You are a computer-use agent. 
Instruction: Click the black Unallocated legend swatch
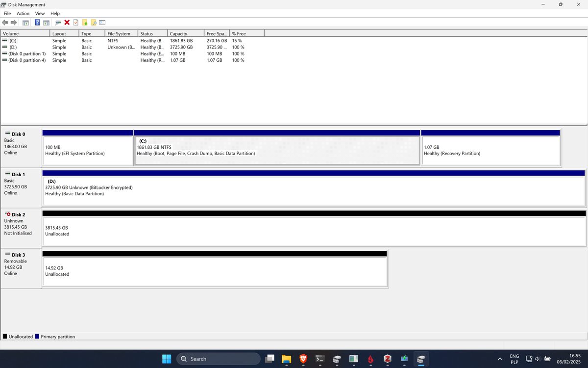[x=5, y=337]
